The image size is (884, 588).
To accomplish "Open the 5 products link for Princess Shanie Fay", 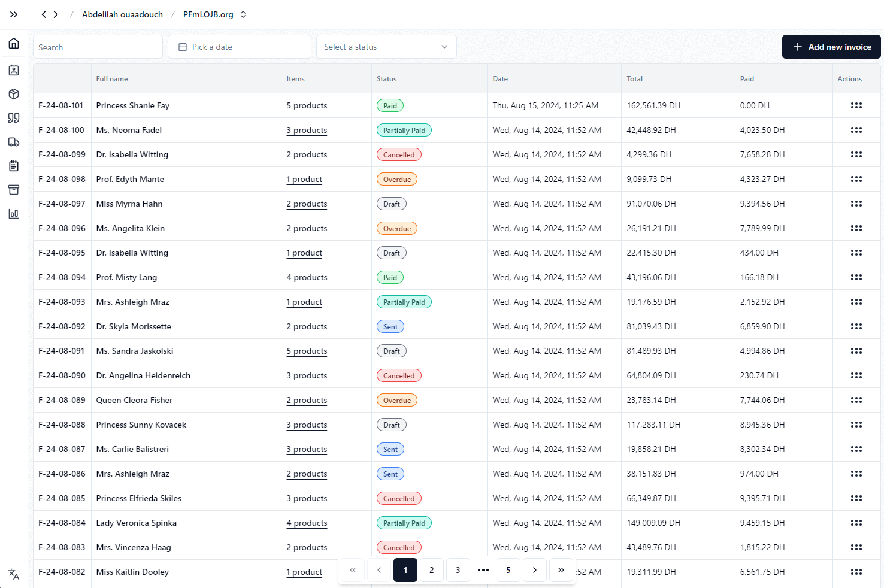I will coord(307,105).
